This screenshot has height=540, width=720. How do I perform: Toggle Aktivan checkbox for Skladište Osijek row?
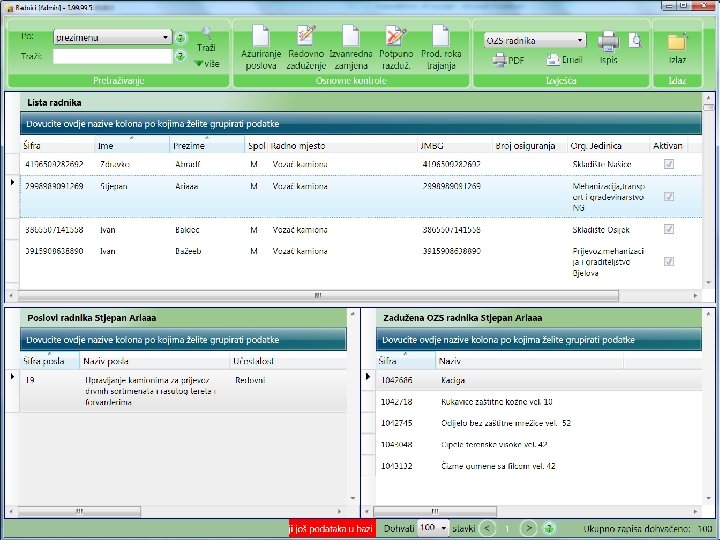click(x=669, y=229)
